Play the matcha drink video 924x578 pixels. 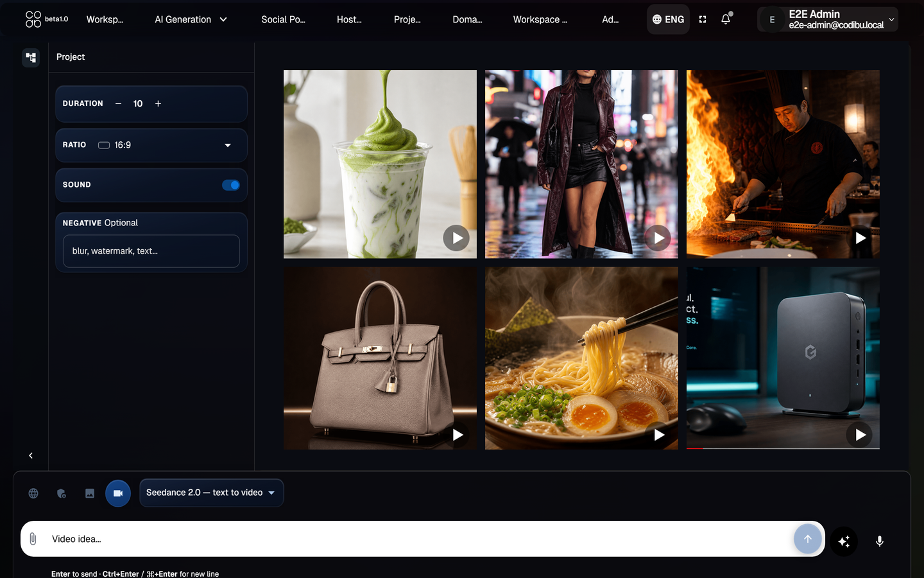(x=456, y=238)
